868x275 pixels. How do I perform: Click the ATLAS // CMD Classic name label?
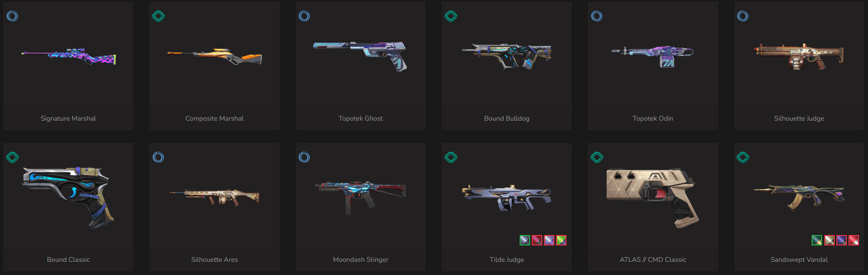[x=652, y=260]
